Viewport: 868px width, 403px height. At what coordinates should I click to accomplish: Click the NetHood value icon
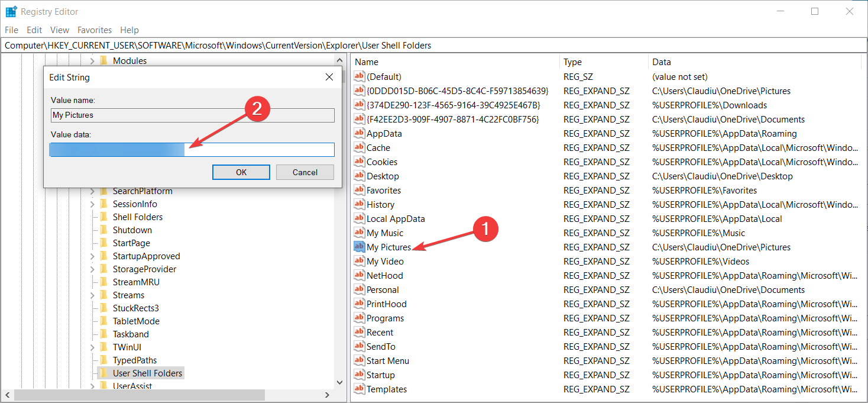[x=359, y=275]
